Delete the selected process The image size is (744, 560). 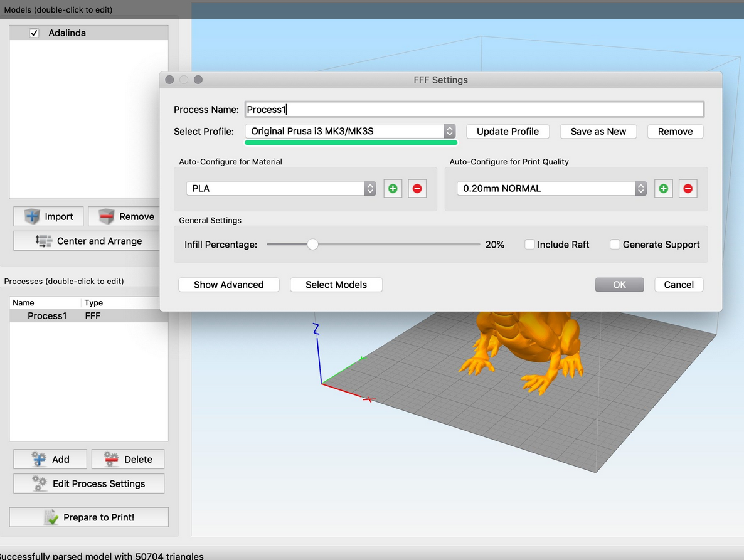(x=127, y=459)
